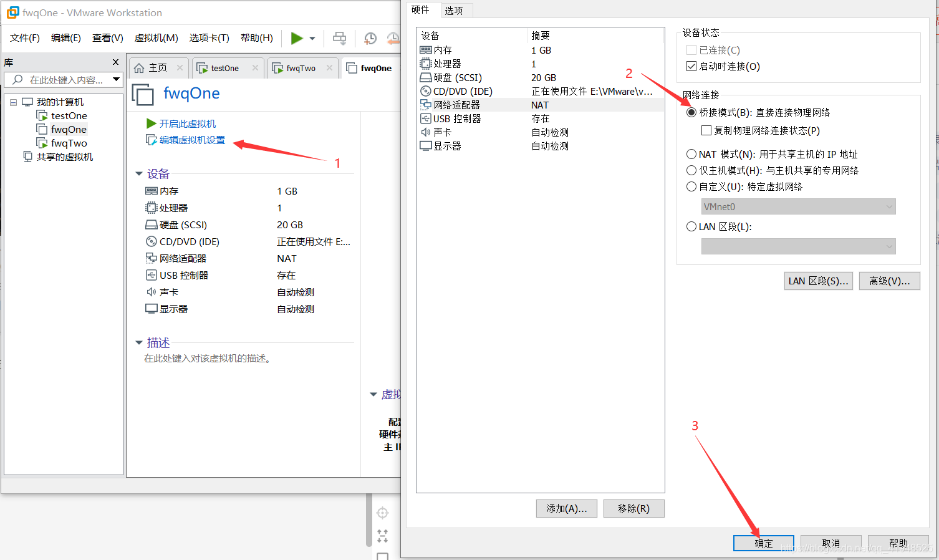Viewport: 939px width, 560px height.
Task: Click the 开启此虚拟机 link
Action: click(187, 124)
